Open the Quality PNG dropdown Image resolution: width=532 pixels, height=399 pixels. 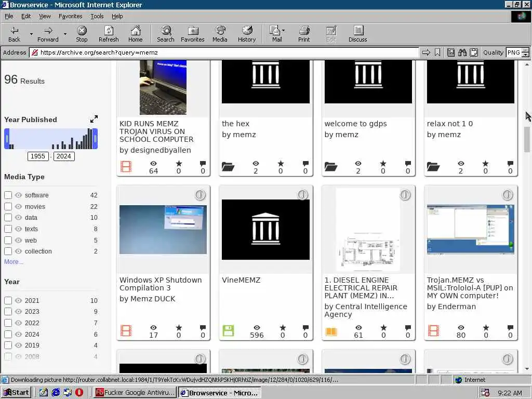525,52
